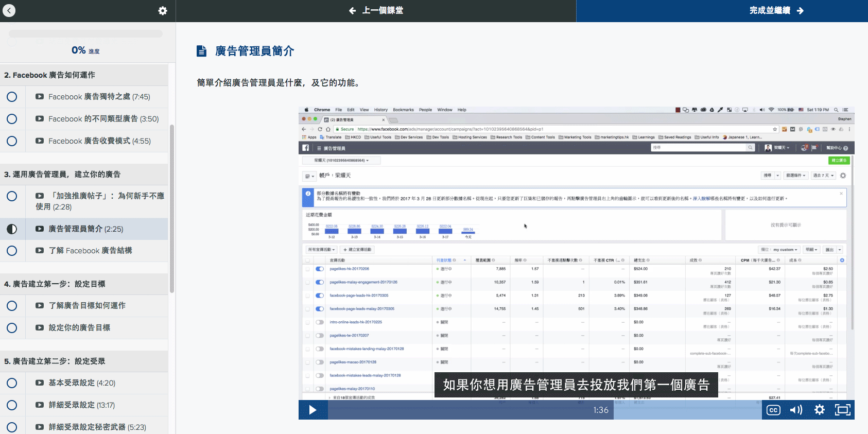The image size is (868, 434).
Task: Mute the video volume icon
Action: coord(796,410)
